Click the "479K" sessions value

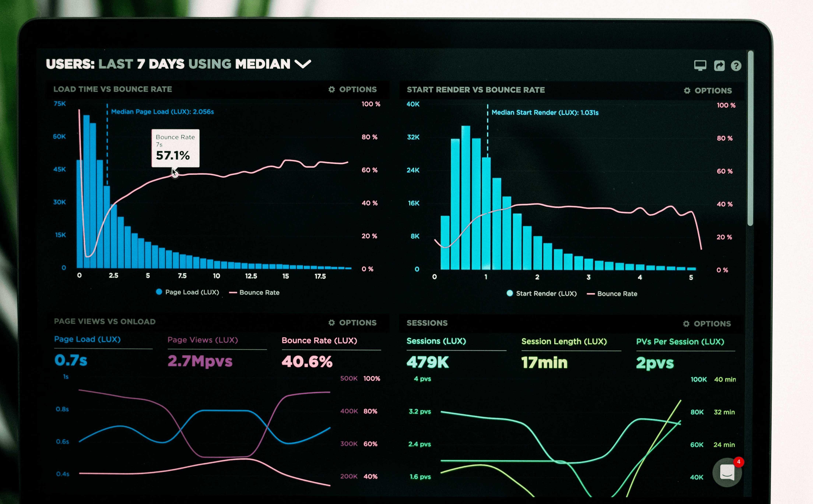[x=428, y=362]
